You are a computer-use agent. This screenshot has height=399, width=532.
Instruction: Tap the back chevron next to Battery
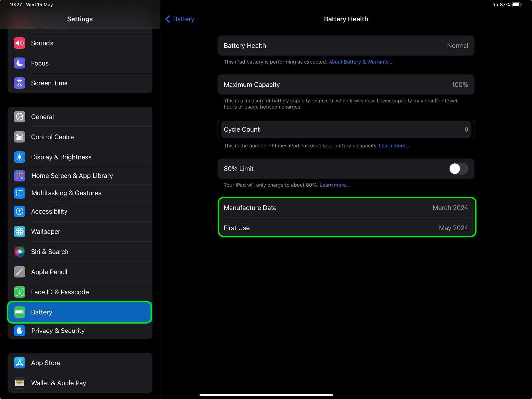[168, 19]
